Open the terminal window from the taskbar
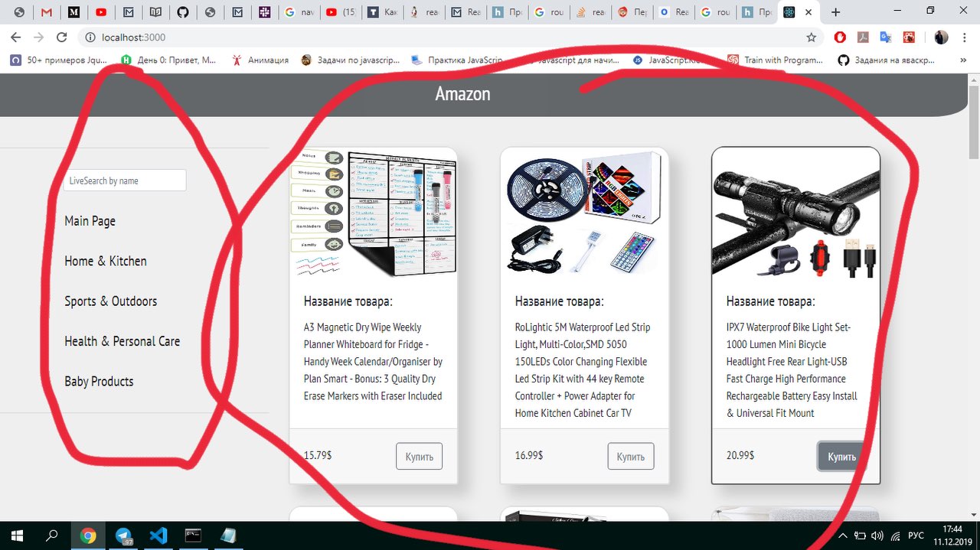 coord(193,535)
